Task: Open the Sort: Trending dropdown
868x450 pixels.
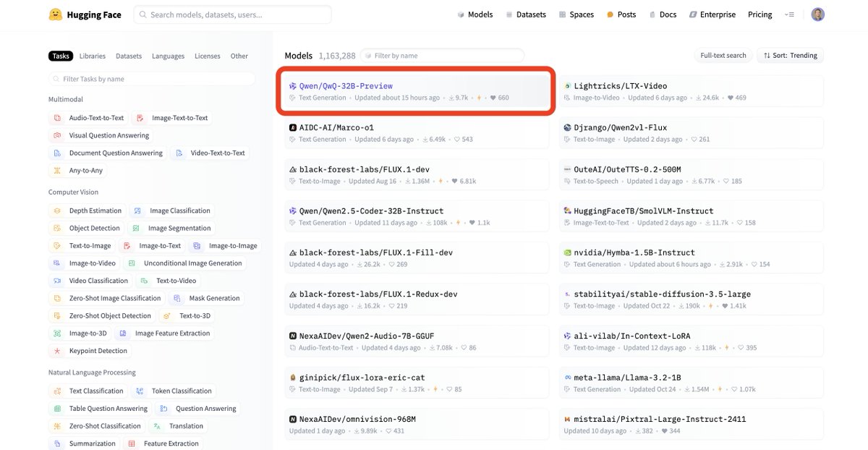Action: coord(790,56)
